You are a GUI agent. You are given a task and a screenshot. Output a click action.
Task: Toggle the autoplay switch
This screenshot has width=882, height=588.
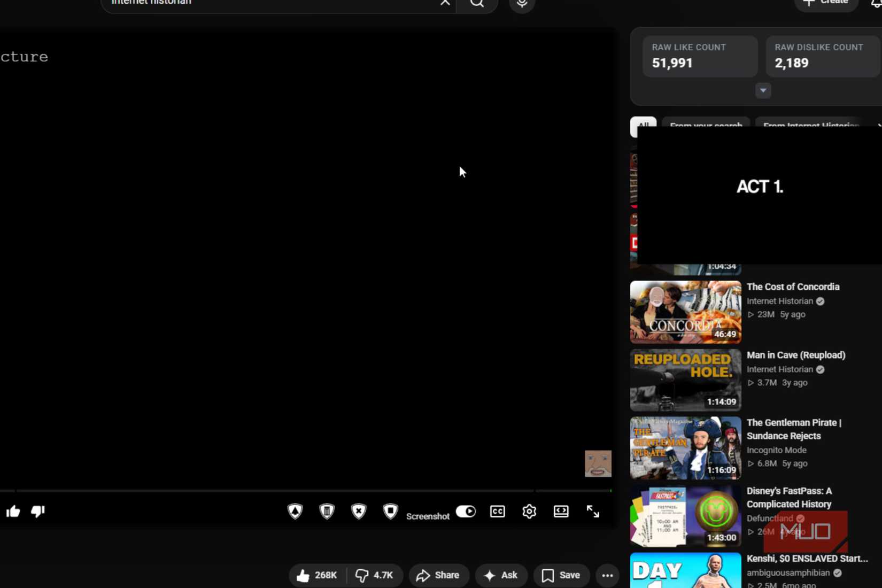[x=466, y=512]
